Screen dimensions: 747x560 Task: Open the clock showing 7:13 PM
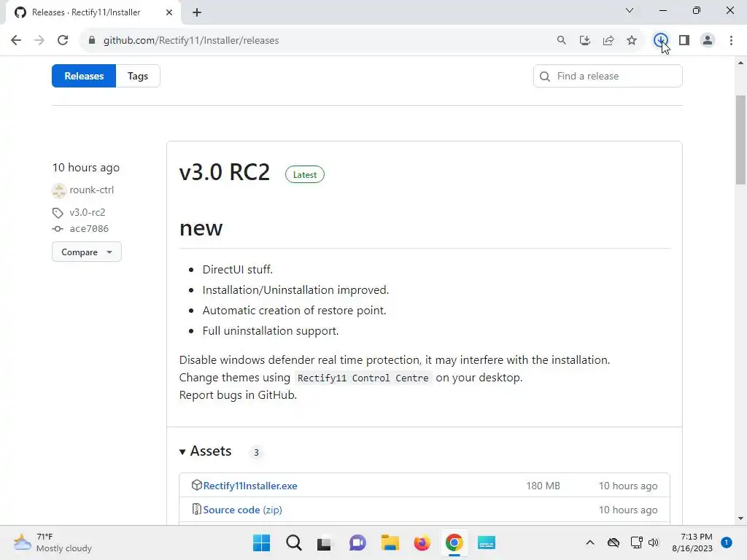coord(692,542)
